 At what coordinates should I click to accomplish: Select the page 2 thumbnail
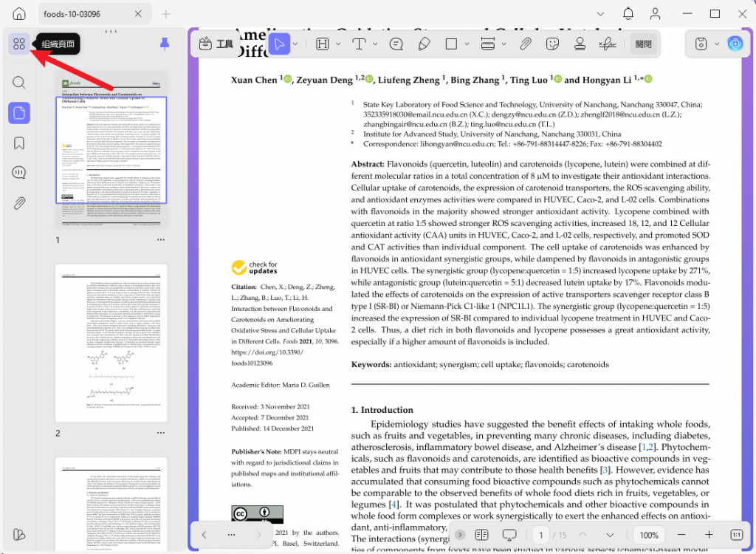tap(111, 343)
